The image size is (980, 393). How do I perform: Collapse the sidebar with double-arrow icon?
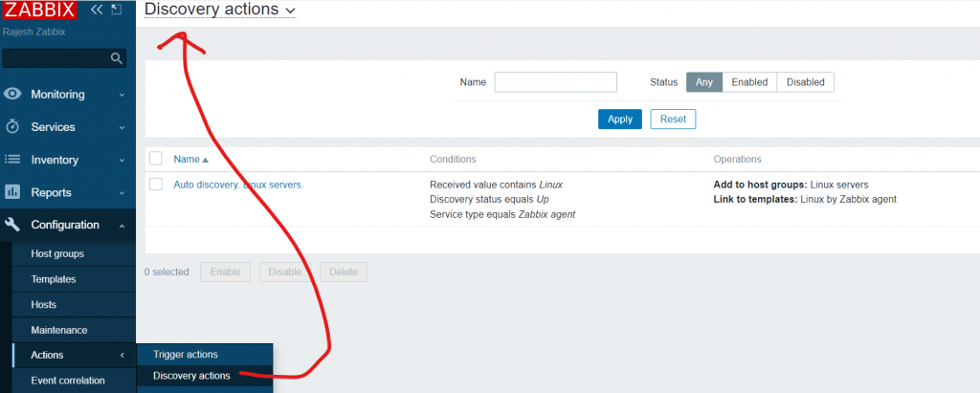point(97,10)
